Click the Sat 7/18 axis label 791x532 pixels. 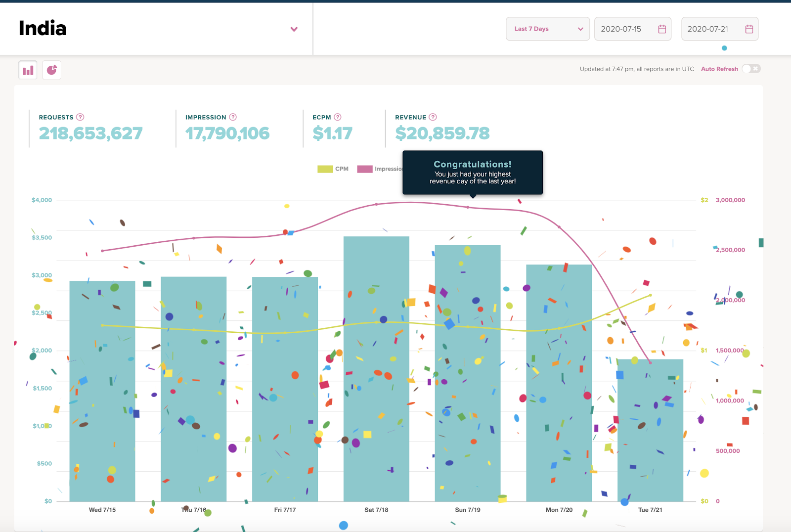(x=376, y=510)
